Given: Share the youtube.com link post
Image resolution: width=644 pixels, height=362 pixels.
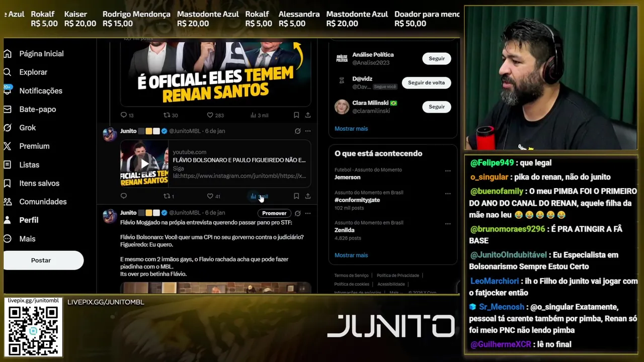Looking at the screenshot, I should click(308, 196).
